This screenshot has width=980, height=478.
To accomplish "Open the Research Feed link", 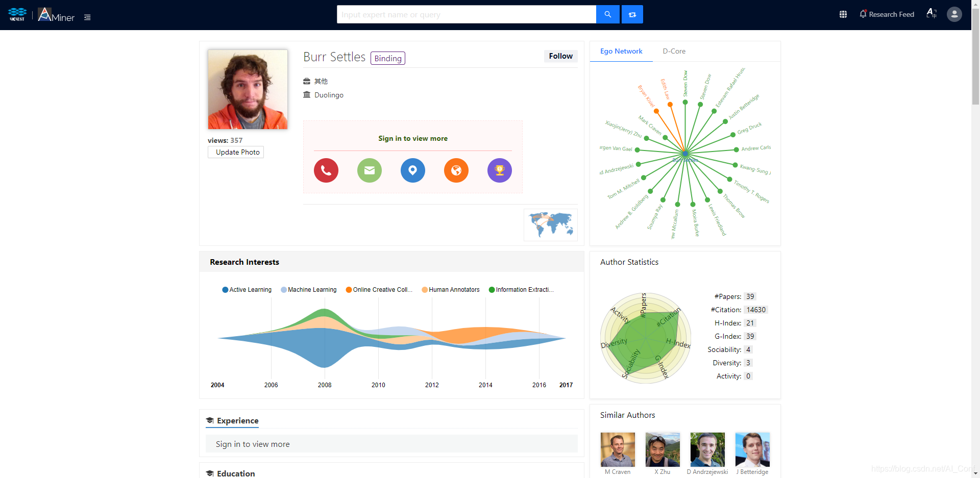I will coord(891,14).
